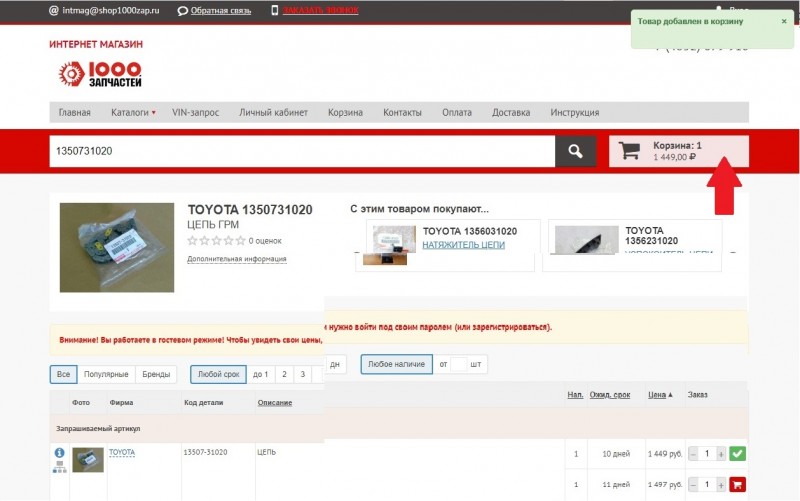The width and height of the screenshot is (800, 501).
Task: Click the '11 дней' delivery time cell
Action: (616, 485)
